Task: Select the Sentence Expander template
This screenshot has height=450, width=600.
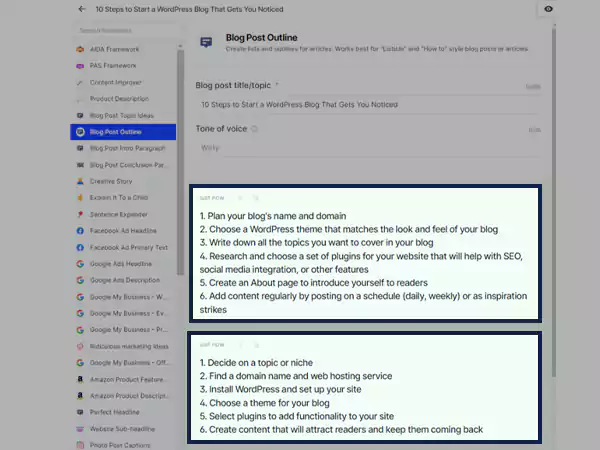Action: click(118, 214)
